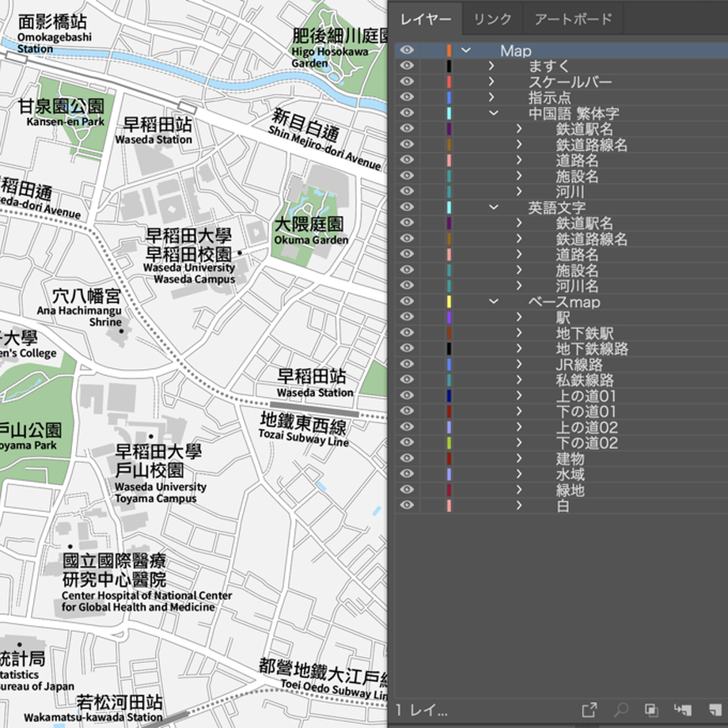The height and width of the screenshot is (728, 728).
Task: Click the purple color bar of 駅 layer
Action: coord(449,317)
